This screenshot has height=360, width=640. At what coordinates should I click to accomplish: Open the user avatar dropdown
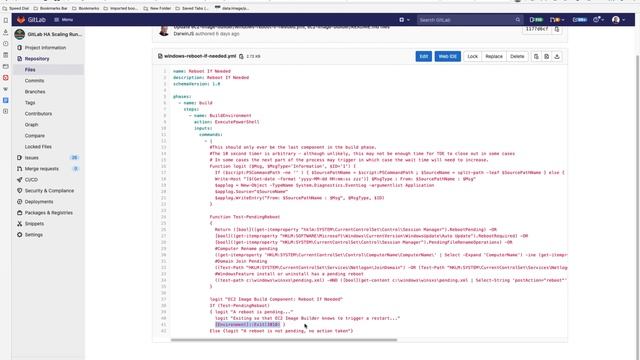(618, 20)
